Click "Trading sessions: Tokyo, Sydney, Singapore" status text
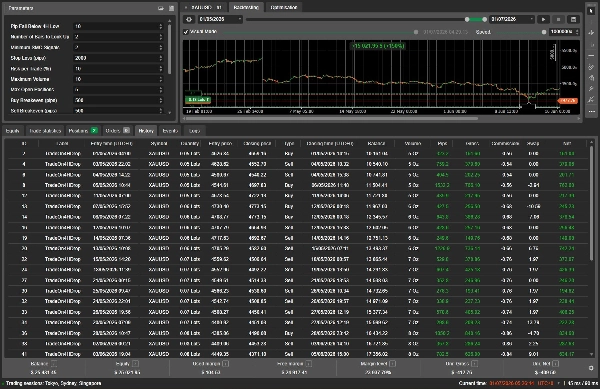600x389 pixels. (x=54, y=383)
